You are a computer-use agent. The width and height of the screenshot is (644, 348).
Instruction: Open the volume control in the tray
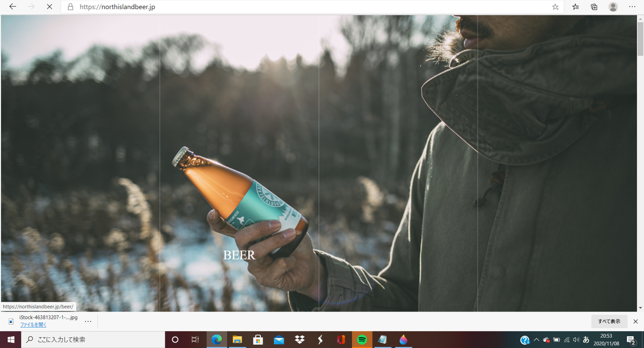click(x=576, y=340)
